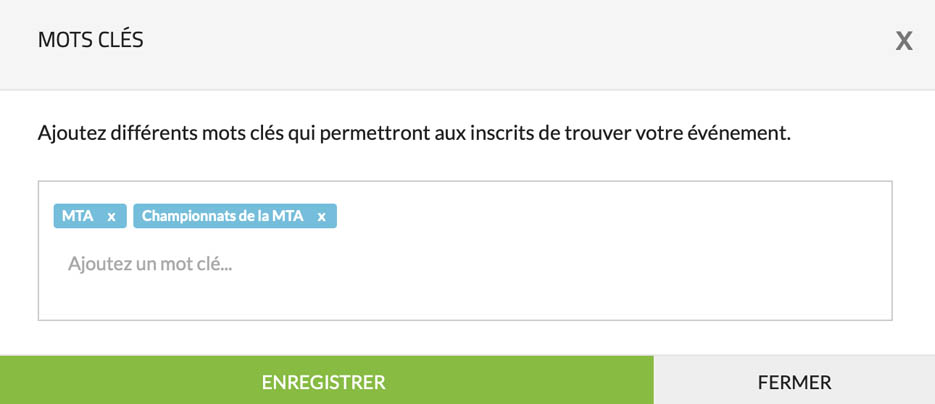The width and height of the screenshot is (935, 404).
Task: Dismiss the dialog using the grey Fermer button
Action: (794, 382)
